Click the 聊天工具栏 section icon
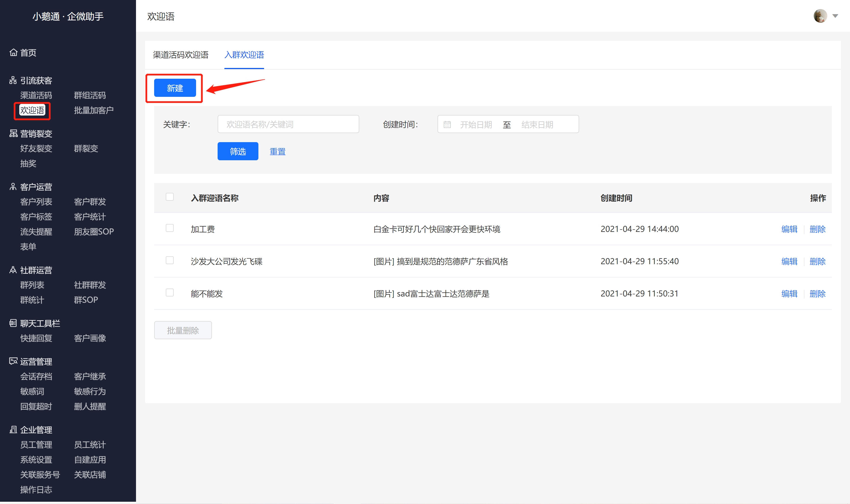 click(13, 323)
